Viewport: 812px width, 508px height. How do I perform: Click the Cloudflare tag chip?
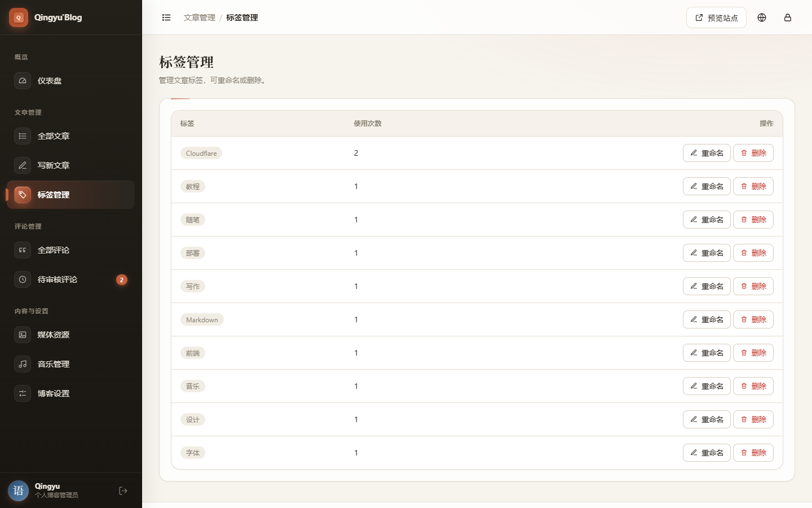pos(201,153)
